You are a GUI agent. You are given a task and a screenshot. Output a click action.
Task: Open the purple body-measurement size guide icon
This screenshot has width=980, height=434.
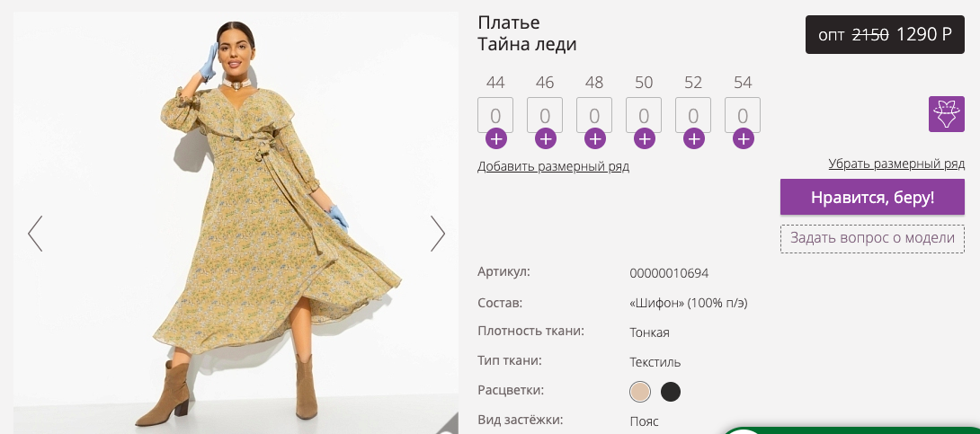[x=946, y=114]
